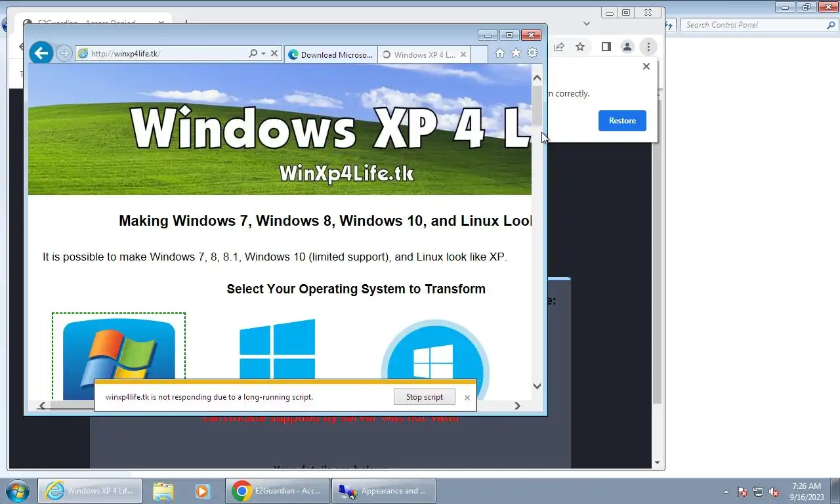Open the Chrome profile avatar

[x=627, y=47]
